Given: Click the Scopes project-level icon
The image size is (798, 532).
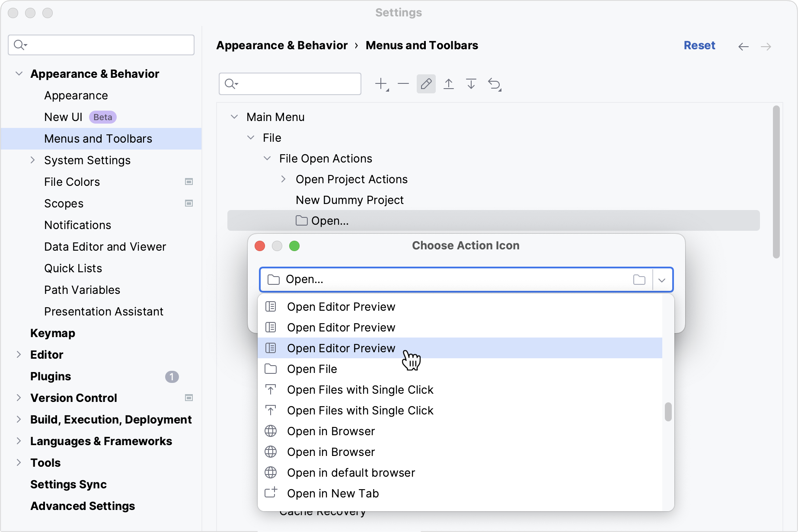Looking at the screenshot, I should (189, 204).
